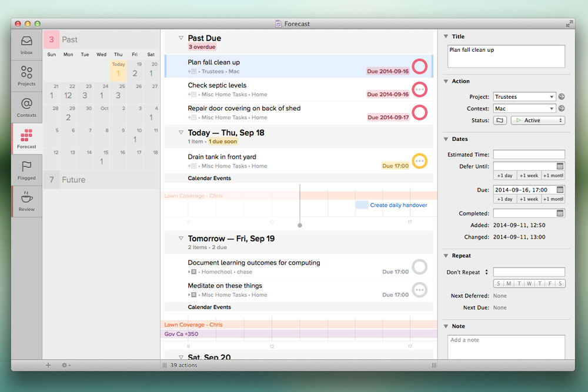Viewport: 588px width, 392px height.
Task: Collapse the Tomorrow — Fri, Sep 19 group
Action: [x=181, y=238]
